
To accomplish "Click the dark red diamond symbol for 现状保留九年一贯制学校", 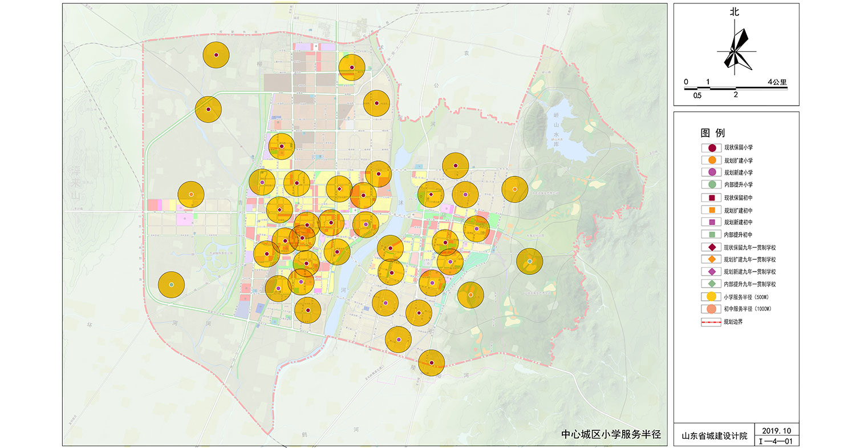I will click(x=712, y=247).
